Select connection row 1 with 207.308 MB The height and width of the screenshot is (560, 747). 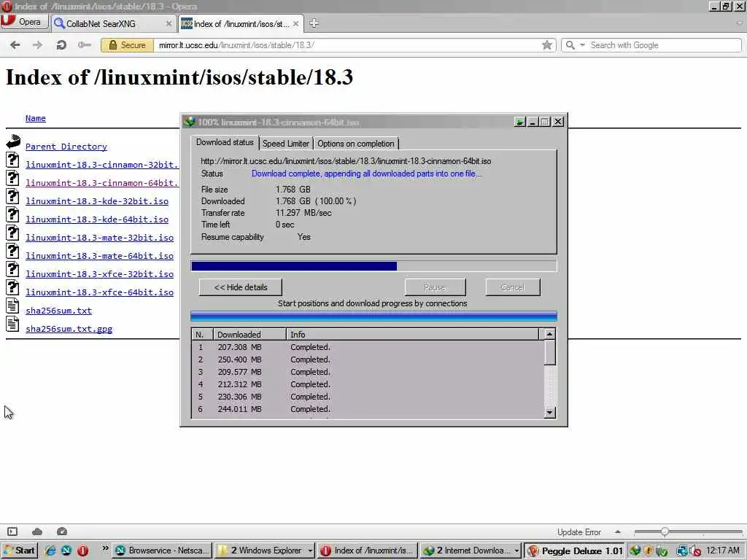click(x=368, y=347)
